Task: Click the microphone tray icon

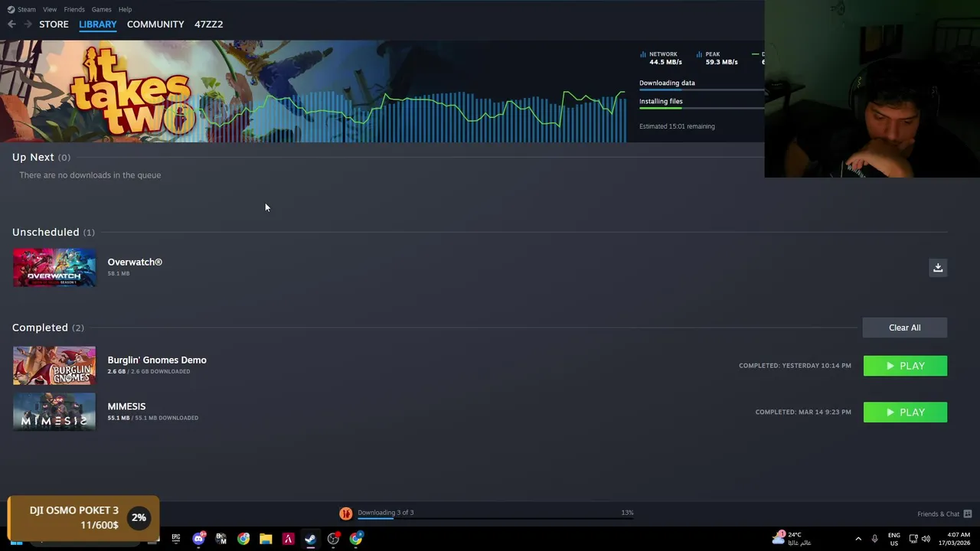Action: (x=874, y=539)
